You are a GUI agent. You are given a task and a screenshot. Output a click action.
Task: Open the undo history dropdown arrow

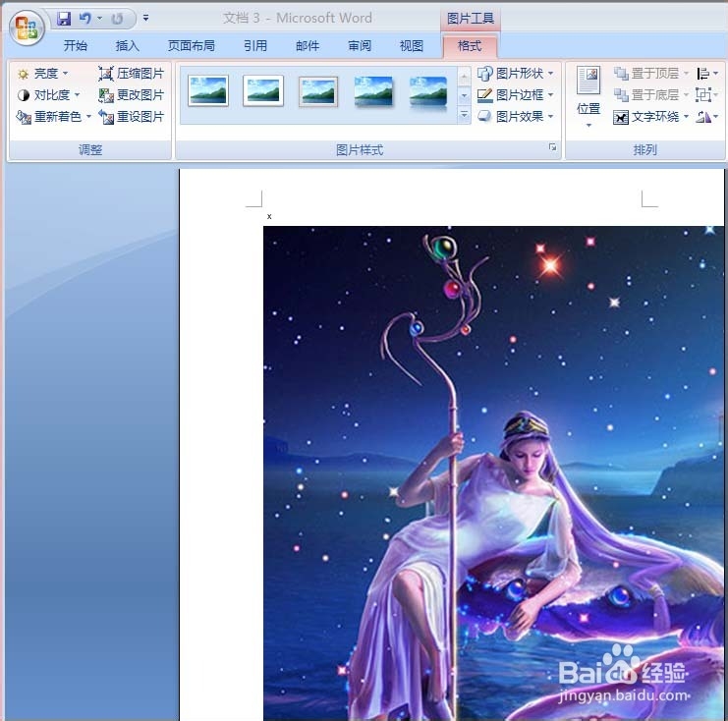[x=99, y=19]
